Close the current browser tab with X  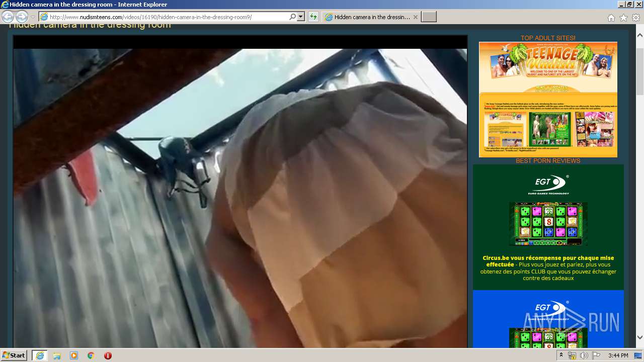(x=416, y=17)
